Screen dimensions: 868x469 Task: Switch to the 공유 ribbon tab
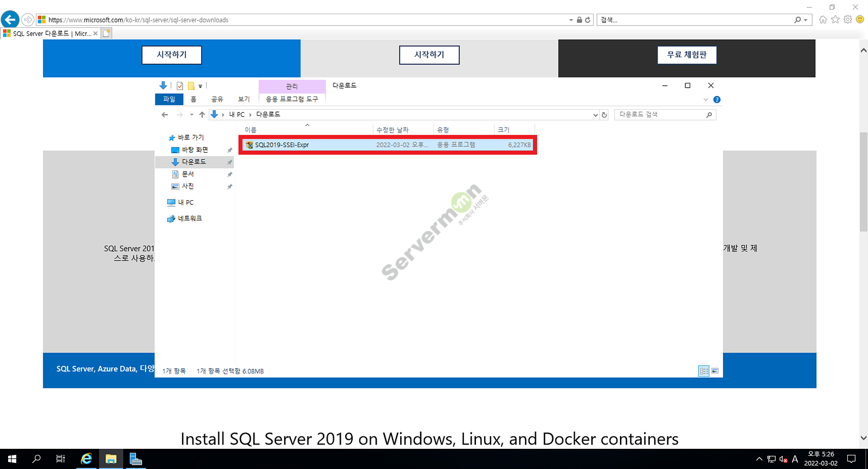(217, 99)
